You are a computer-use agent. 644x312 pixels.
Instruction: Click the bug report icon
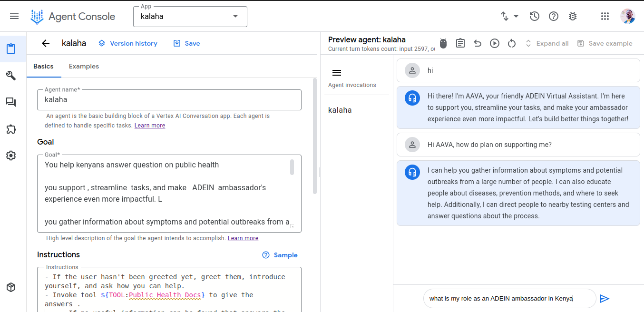[573, 16]
